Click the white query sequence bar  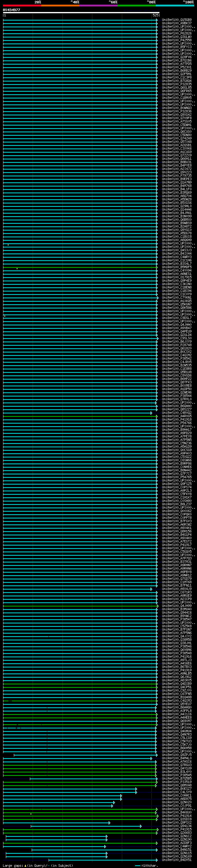81,13
